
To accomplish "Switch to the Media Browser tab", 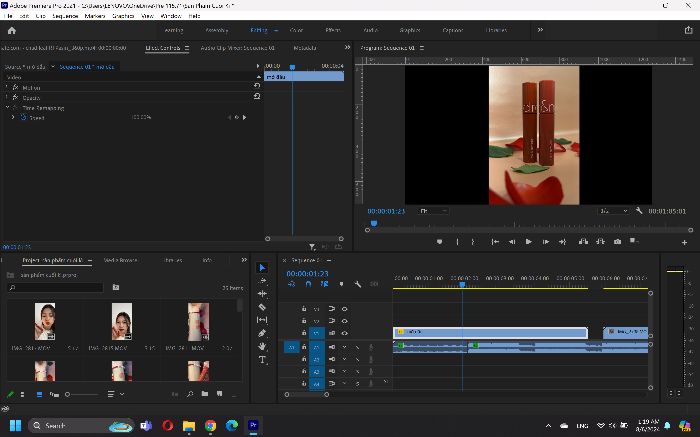I will click(x=120, y=260).
